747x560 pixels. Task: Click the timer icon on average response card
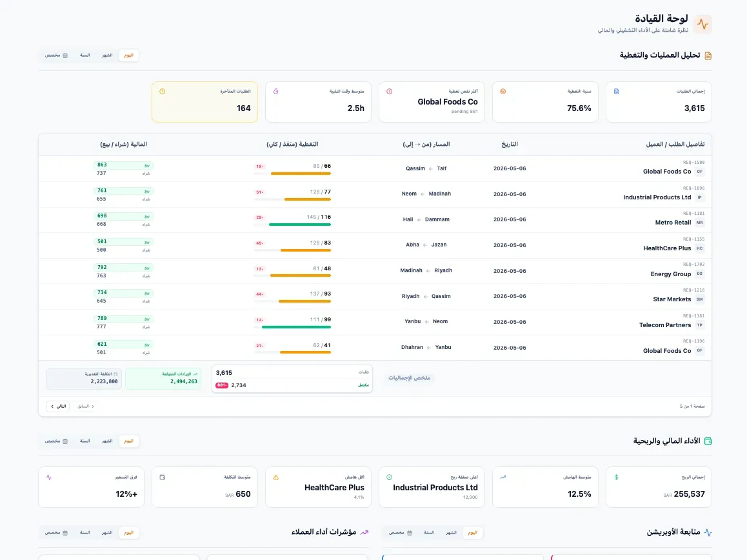coord(276,92)
